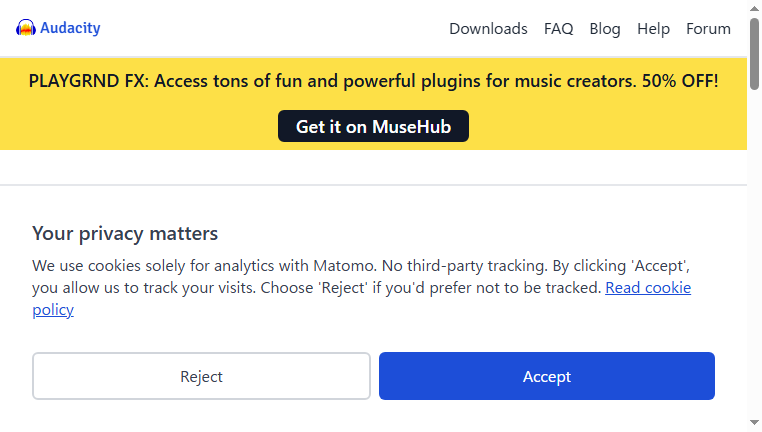This screenshot has width=762, height=432.
Task: Select Help in the navigation bar
Action: [x=653, y=29]
